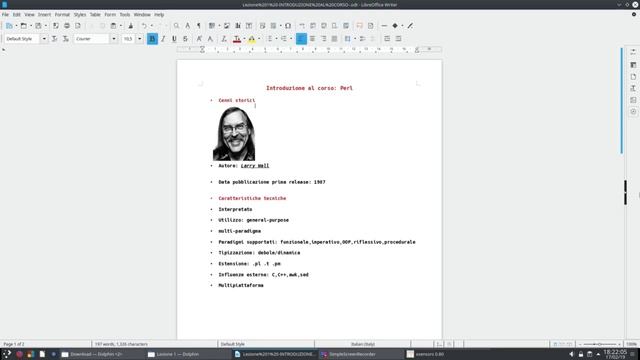Click the Paste clipboard icon
The height and width of the screenshot is (360, 640).
point(113,26)
